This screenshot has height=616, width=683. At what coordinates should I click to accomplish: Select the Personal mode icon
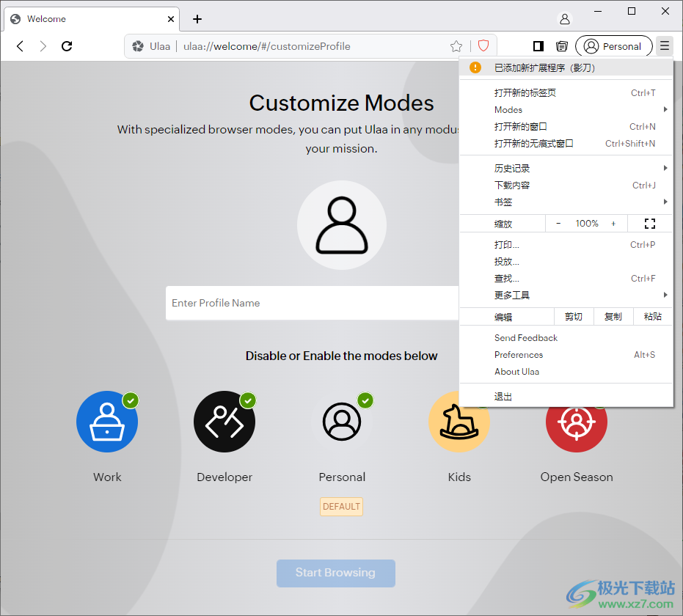click(x=342, y=422)
